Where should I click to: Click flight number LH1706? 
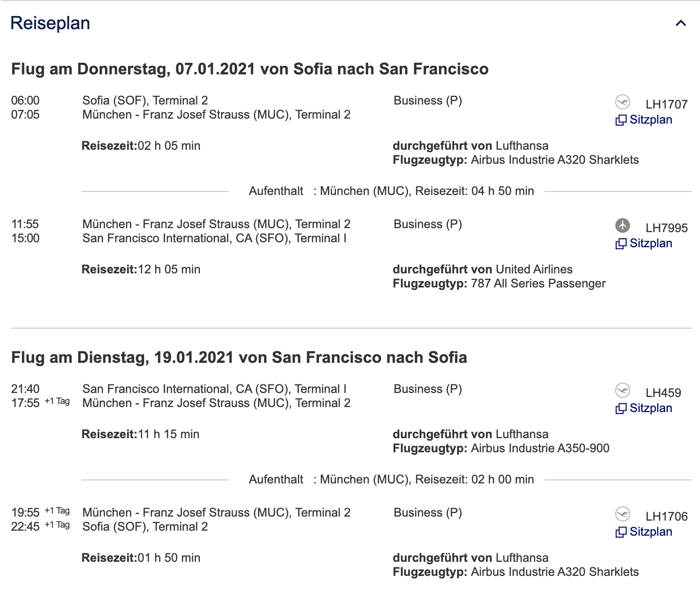666,517
